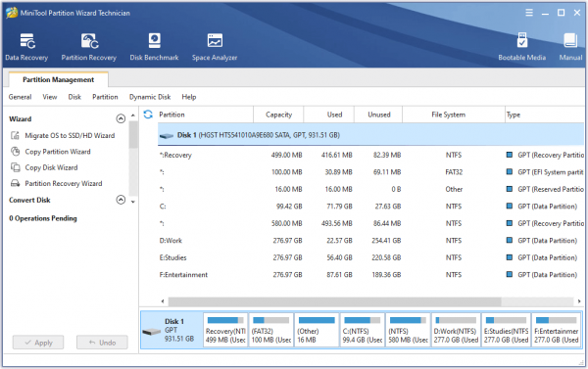Click the right arrow of horizontal scrollbar
The width and height of the screenshot is (588, 369).
click(x=579, y=301)
